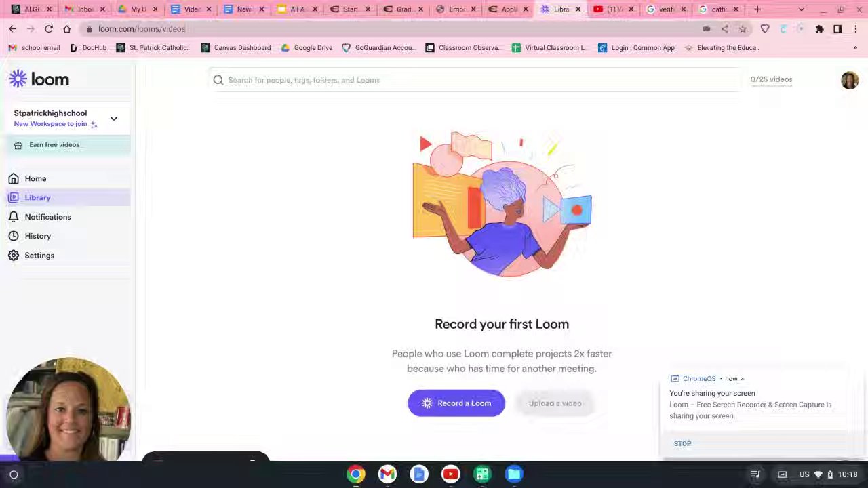
Task: Click the search magnifier icon
Action: (218, 80)
